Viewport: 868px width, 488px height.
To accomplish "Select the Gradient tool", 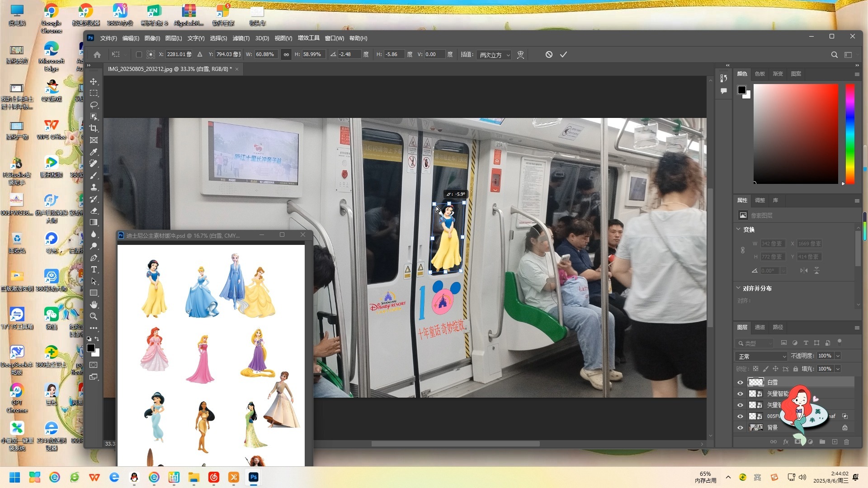I will [x=94, y=222].
